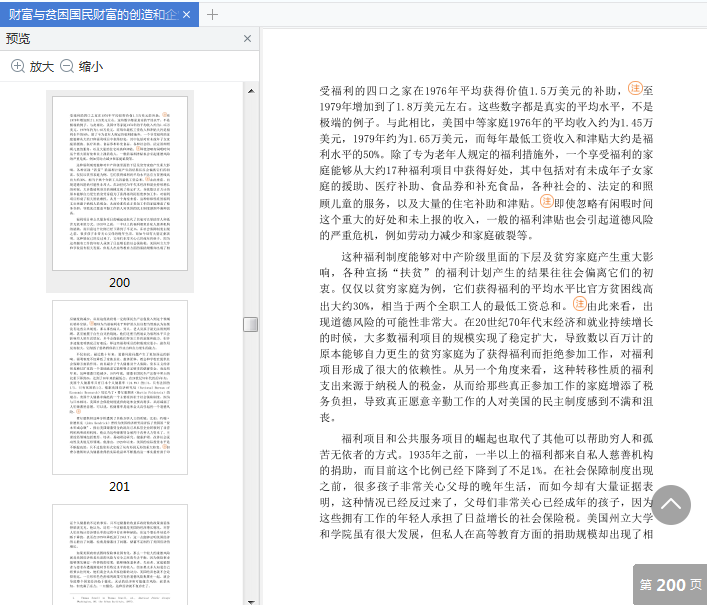The height and width of the screenshot is (605, 707).
Task: Open the 注 footnote marker before 即使忽略
Action: tap(547, 201)
